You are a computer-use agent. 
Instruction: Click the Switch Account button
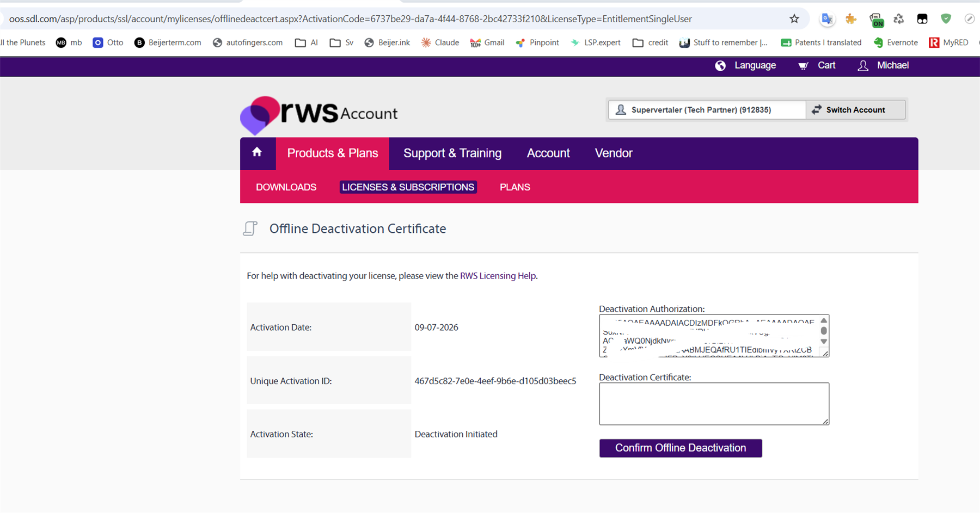[x=855, y=110]
